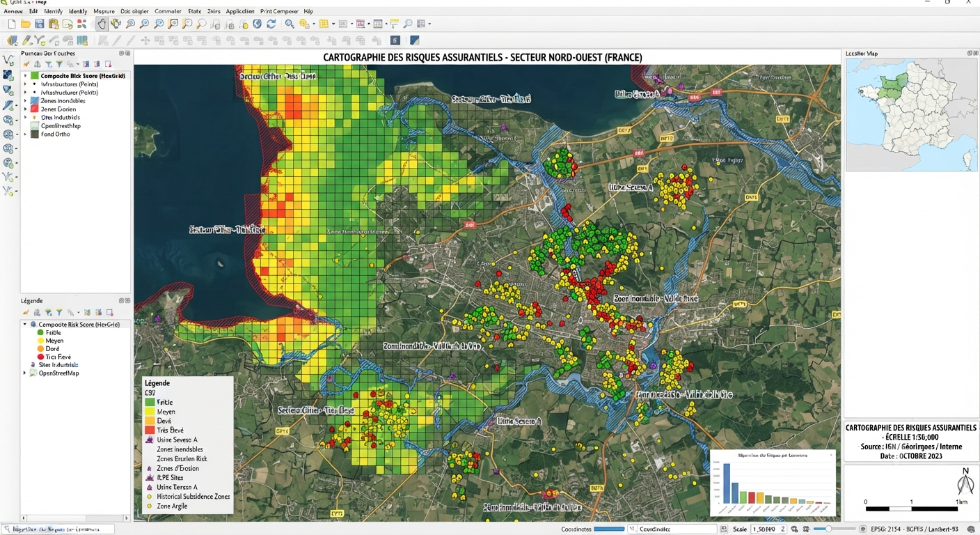Image resolution: width=980 pixels, height=535 pixels.
Task: Click the red Très élevé swatch in Légende panel
Action: (x=40, y=357)
